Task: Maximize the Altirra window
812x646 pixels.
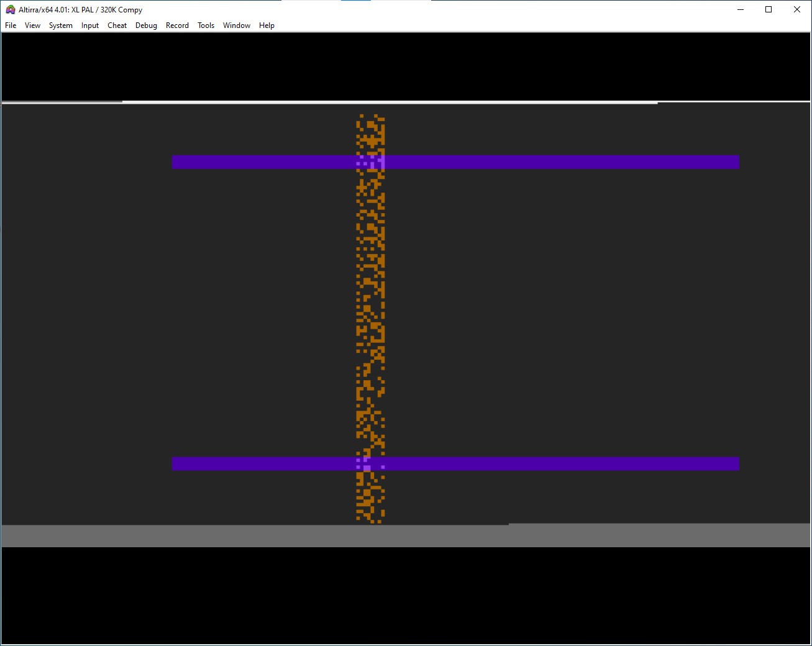Action: click(769, 9)
